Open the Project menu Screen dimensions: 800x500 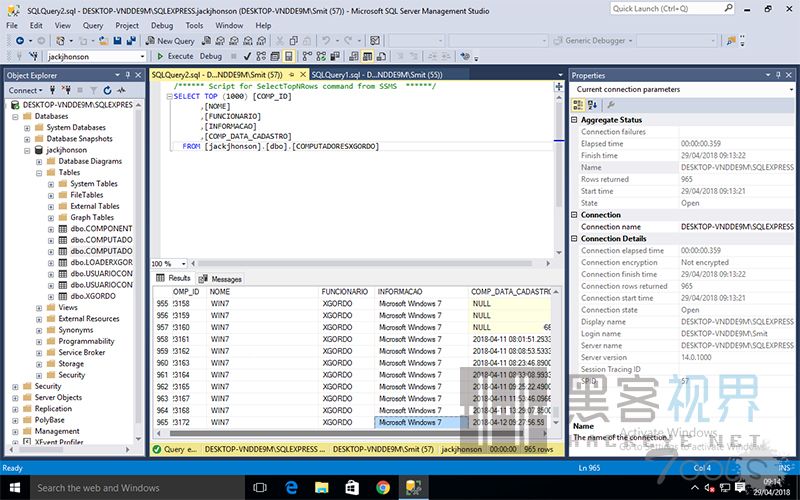pyautogui.click(x=127, y=25)
